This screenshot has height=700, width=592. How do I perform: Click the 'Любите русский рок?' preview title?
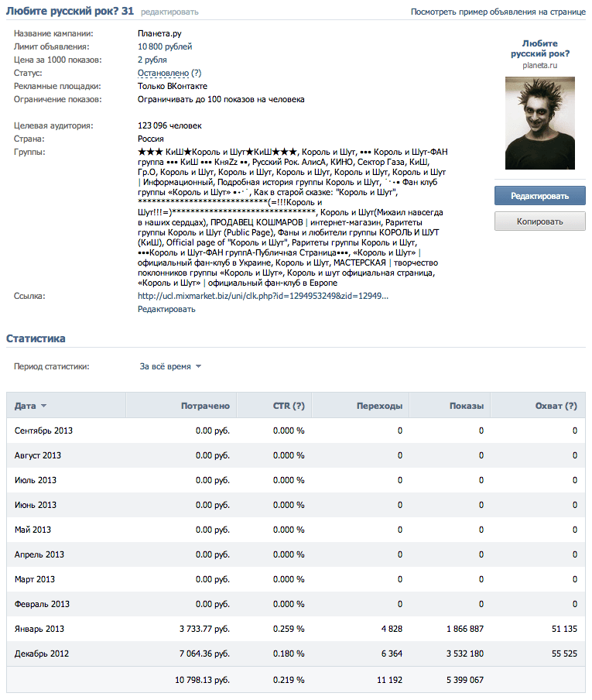[x=540, y=48]
